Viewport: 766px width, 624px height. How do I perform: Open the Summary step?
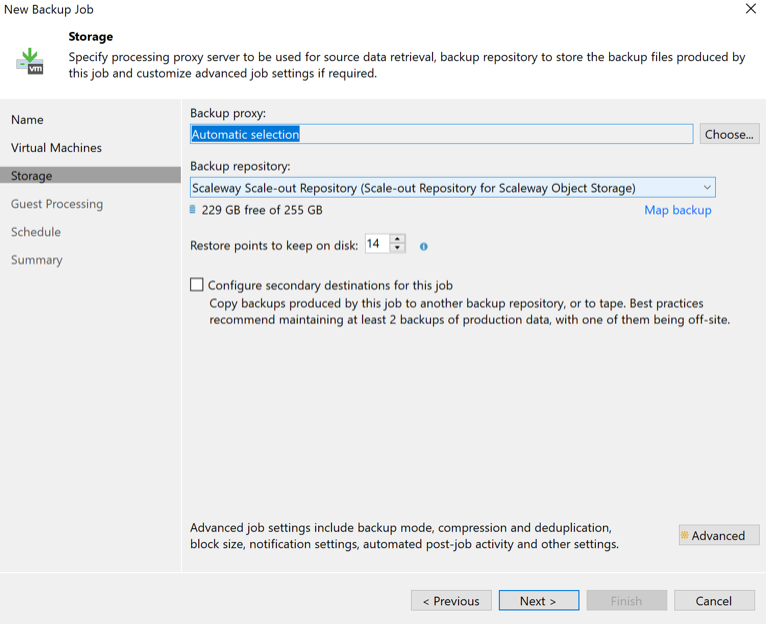[x=37, y=260]
